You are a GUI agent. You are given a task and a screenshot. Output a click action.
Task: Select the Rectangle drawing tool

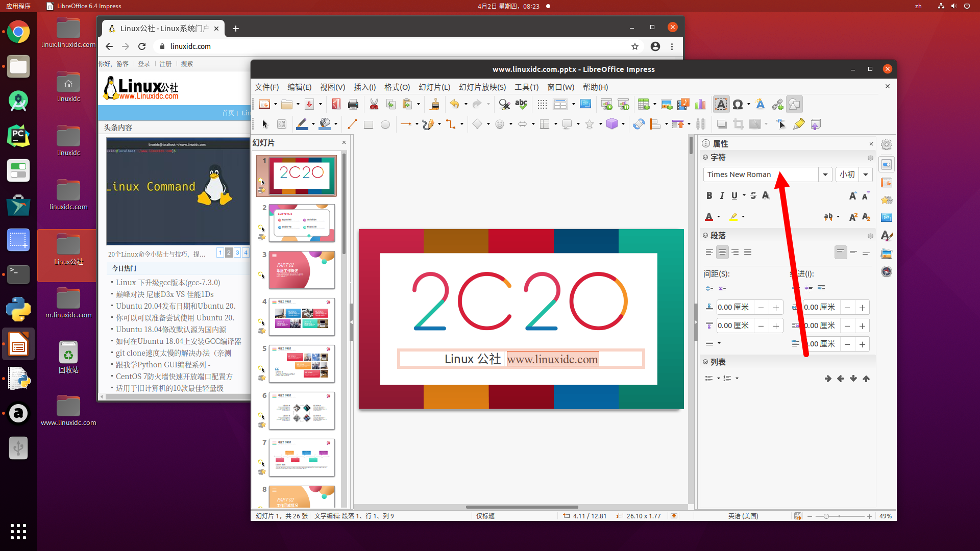point(369,124)
